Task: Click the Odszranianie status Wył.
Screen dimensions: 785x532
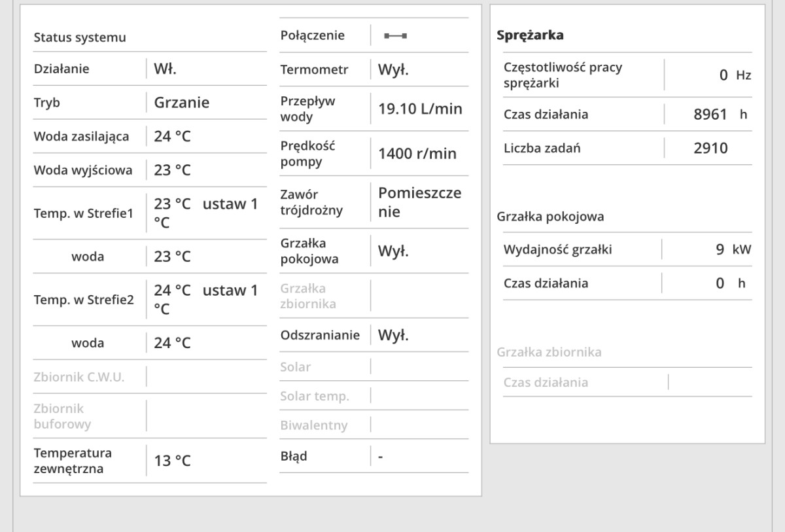Action: (393, 336)
